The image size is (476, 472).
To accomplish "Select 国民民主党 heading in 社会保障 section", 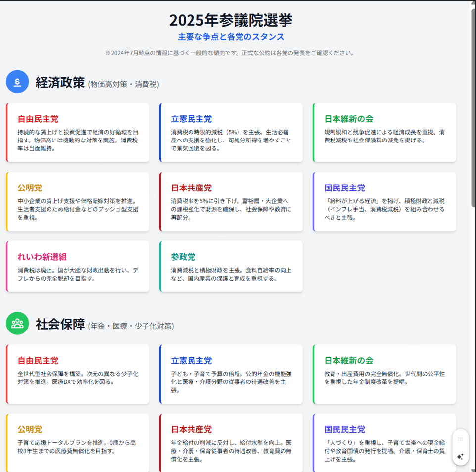I will (x=344, y=429).
